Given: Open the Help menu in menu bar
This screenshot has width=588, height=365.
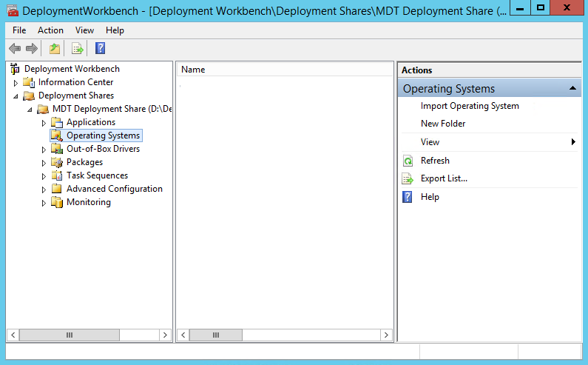Looking at the screenshot, I should [x=115, y=30].
